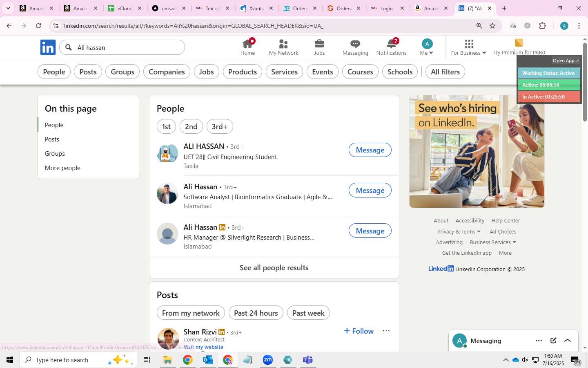Click the search box with Ali hassan

pos(122,47)
